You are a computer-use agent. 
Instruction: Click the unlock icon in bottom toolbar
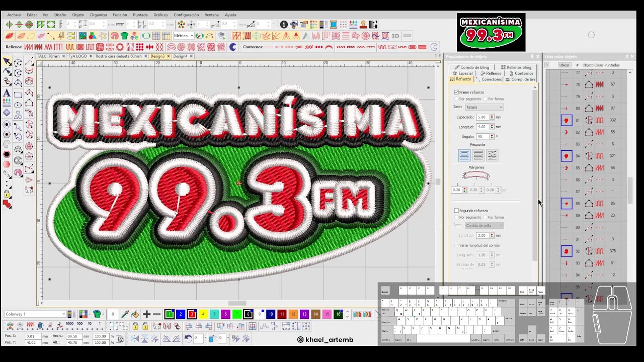pos(145,326)
